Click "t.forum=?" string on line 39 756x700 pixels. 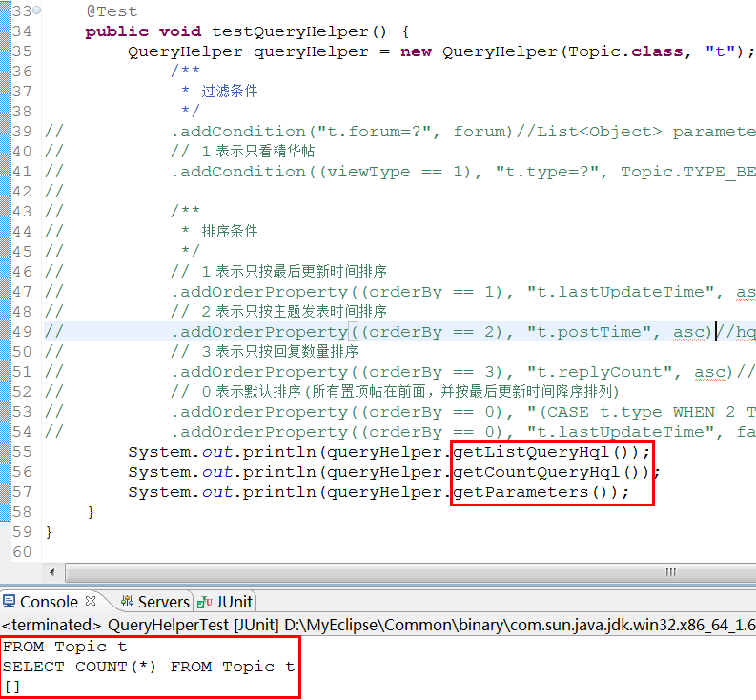(x=374, y=132)
